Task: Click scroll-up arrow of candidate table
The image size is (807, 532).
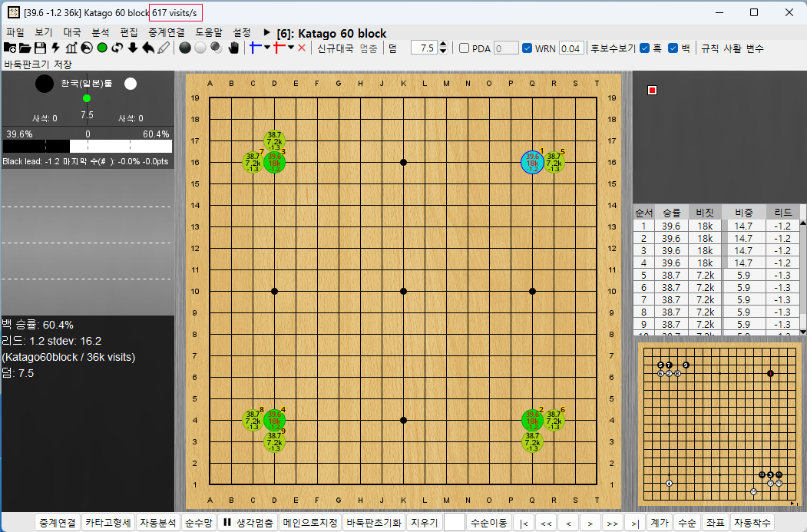Action: [x=803, y=224]
